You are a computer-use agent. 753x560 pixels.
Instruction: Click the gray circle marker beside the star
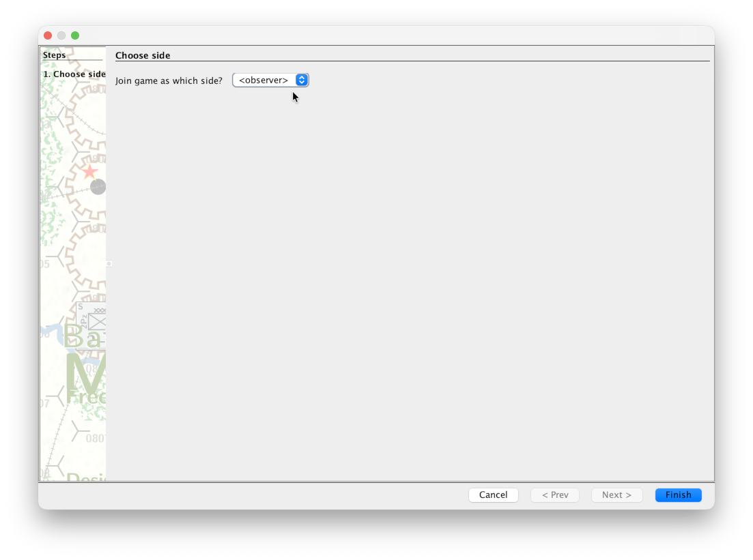(98, 186)
